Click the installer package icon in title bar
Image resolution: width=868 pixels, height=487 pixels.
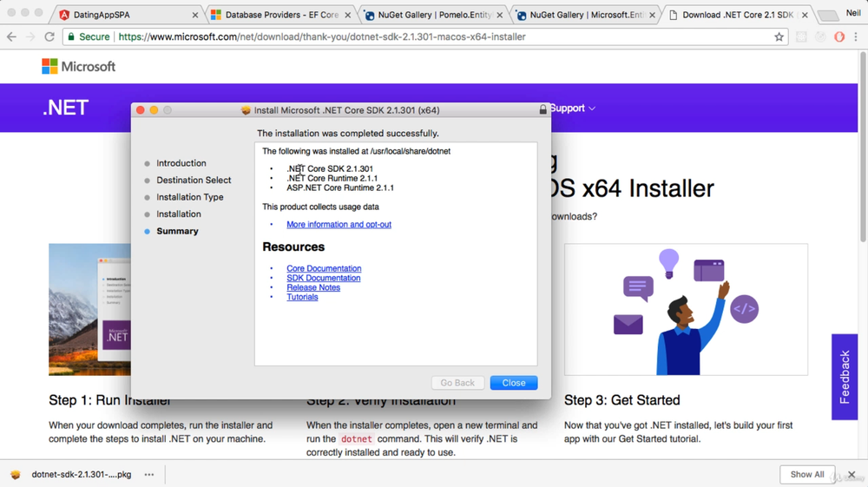(246, 110)
